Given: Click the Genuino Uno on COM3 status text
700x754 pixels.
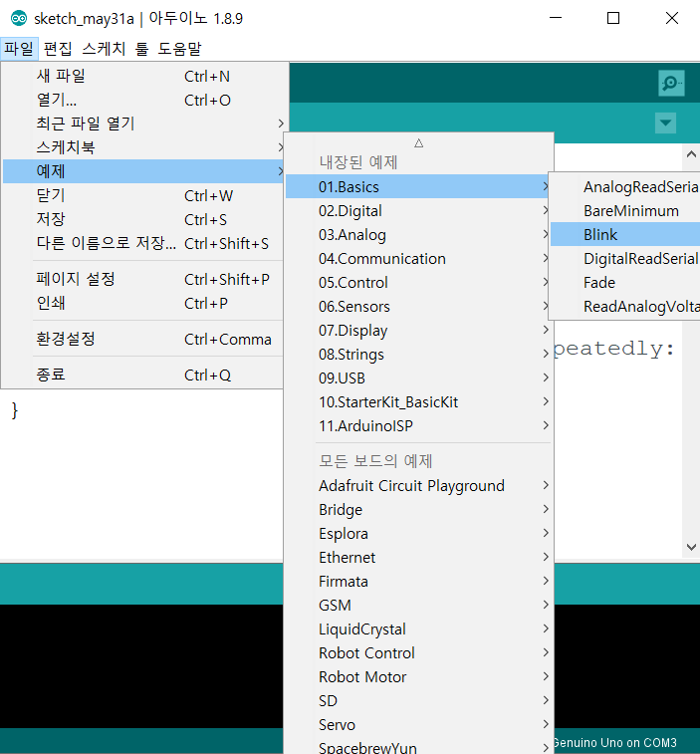Looking at the screenshot, I should [x=615, y=743].
